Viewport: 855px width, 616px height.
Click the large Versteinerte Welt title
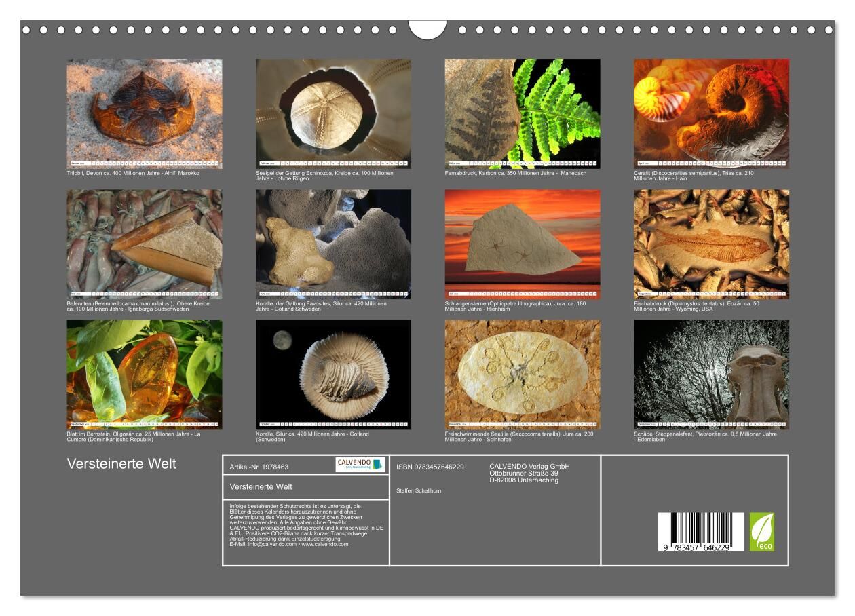click(121, 464)
